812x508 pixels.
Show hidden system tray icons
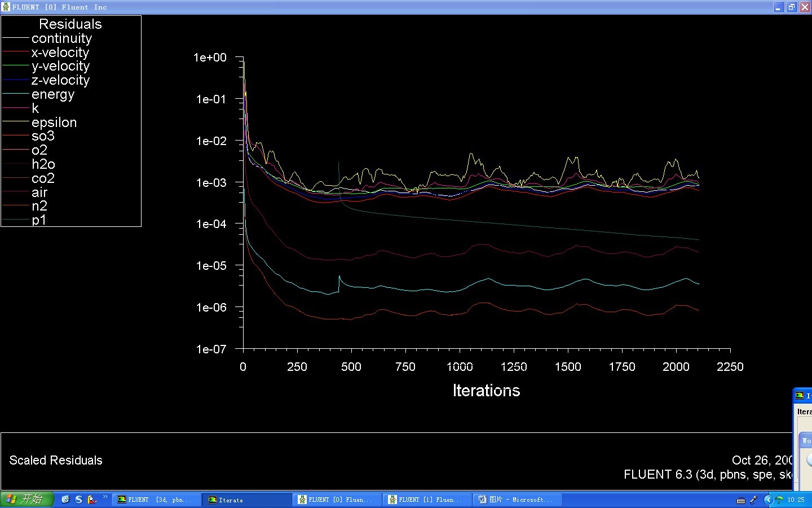click(767, 500)
